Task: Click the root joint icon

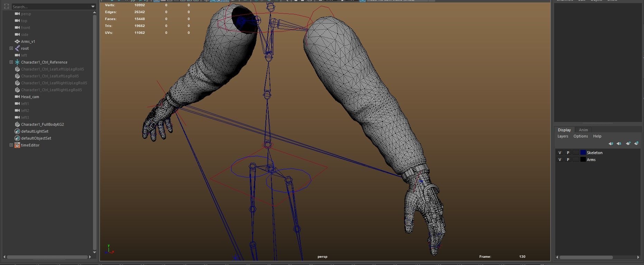Action: [x=17, y=48]
